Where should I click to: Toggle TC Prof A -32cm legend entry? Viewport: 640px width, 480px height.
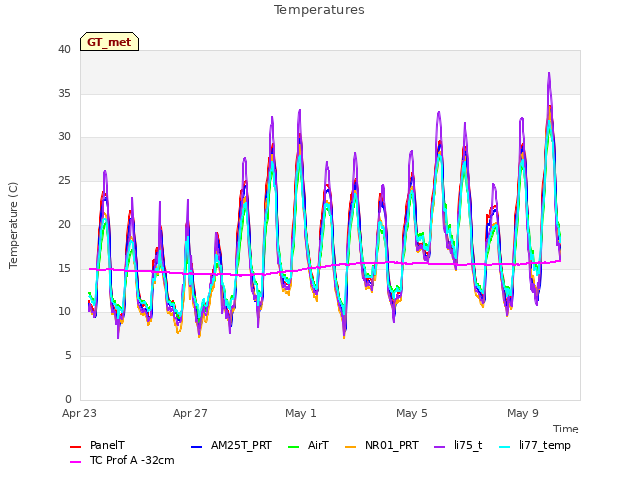(x=122, y=460)
